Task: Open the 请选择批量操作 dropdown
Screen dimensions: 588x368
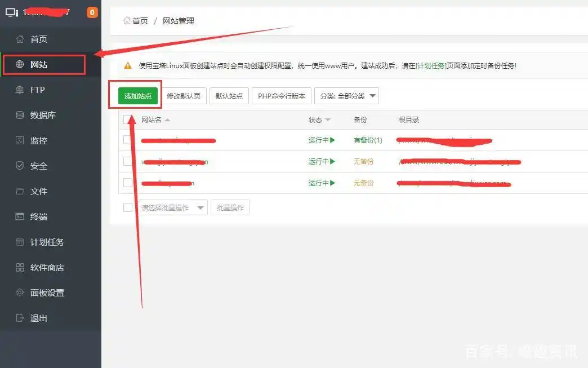Action: point(172,207)
